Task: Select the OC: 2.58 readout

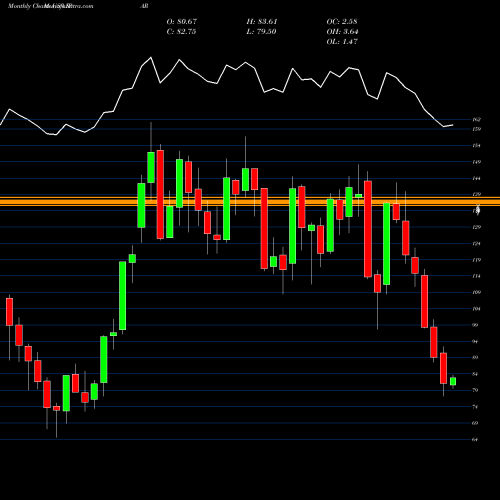Action: tap(342, 22)
